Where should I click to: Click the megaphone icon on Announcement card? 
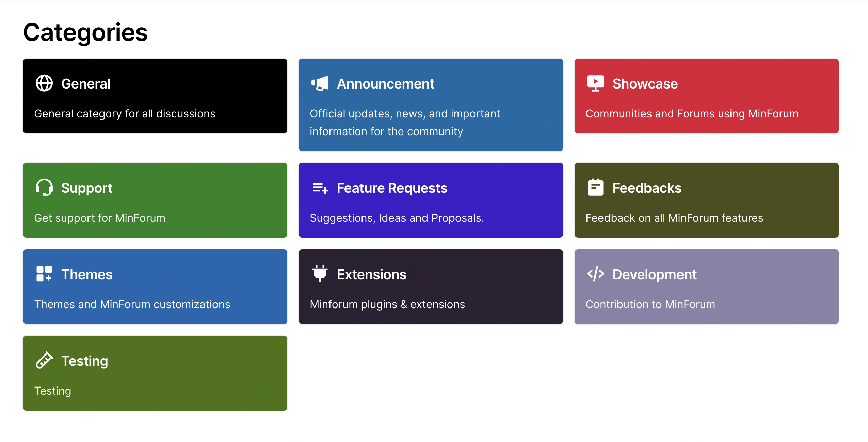tap(320, 83)
